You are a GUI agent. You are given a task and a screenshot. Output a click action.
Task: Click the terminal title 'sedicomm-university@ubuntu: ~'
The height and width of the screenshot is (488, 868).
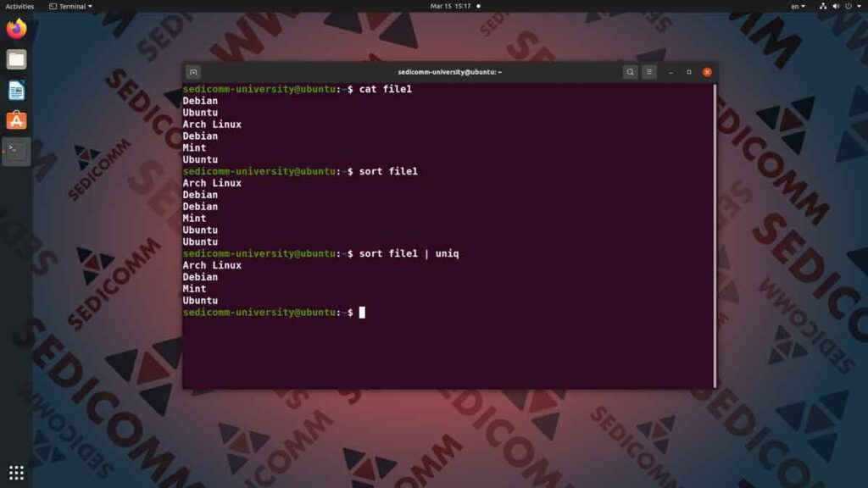(449, 72)
